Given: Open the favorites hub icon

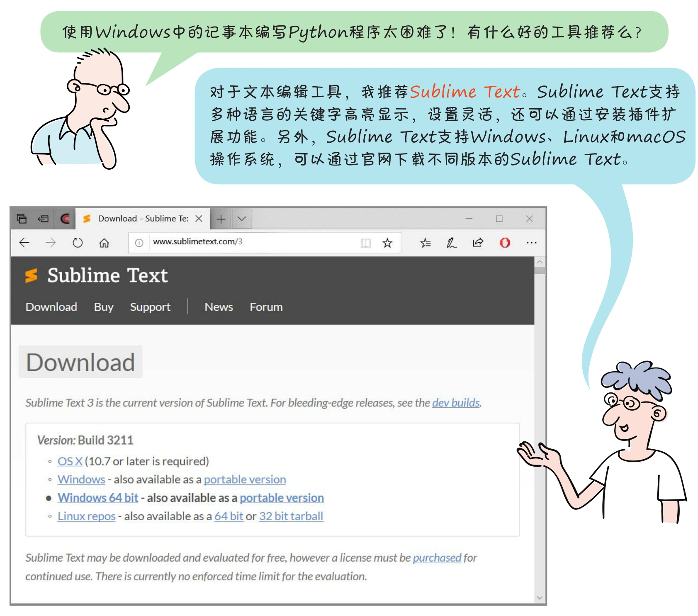Looking at the screenshot, I should (x=426, y=243).
